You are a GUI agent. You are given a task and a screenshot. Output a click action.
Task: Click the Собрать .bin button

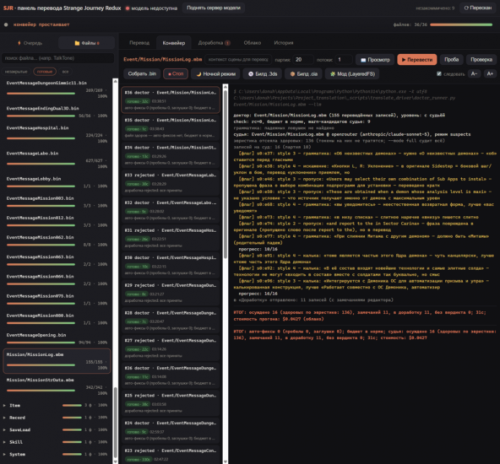point(142,74)
